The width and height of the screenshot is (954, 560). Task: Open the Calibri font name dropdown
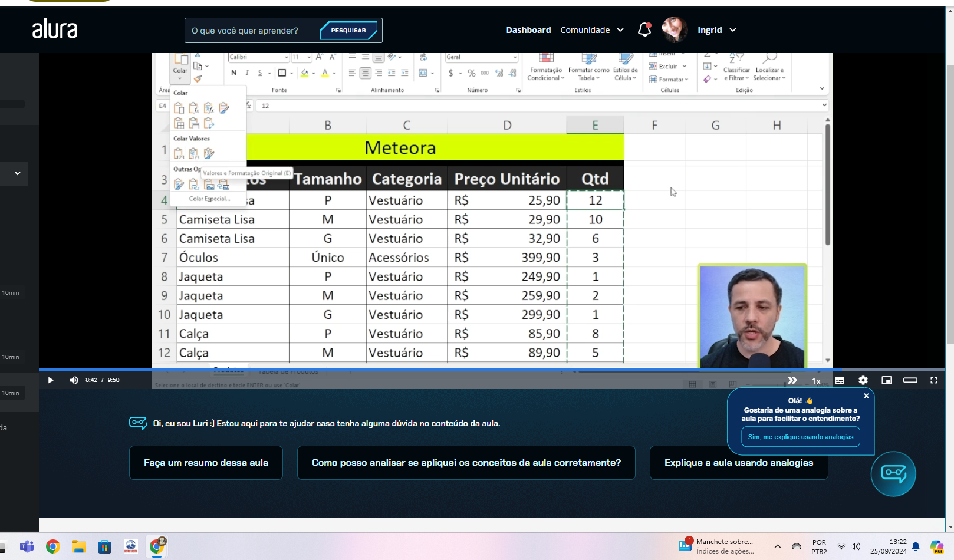[x=287, y=57]
